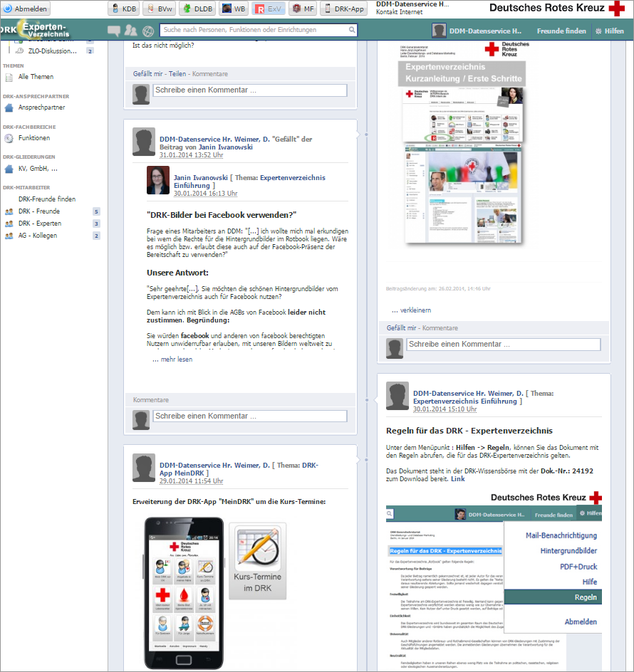This screenshot has width=634, height=672.
Task: Open Funktionen in sidebar
Action: [34, 138]
